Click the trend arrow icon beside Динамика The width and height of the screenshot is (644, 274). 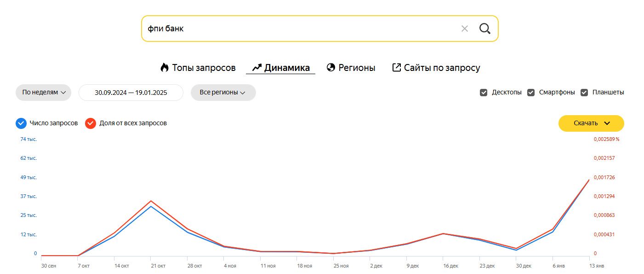pyautogui.click(x=256, y=68)
